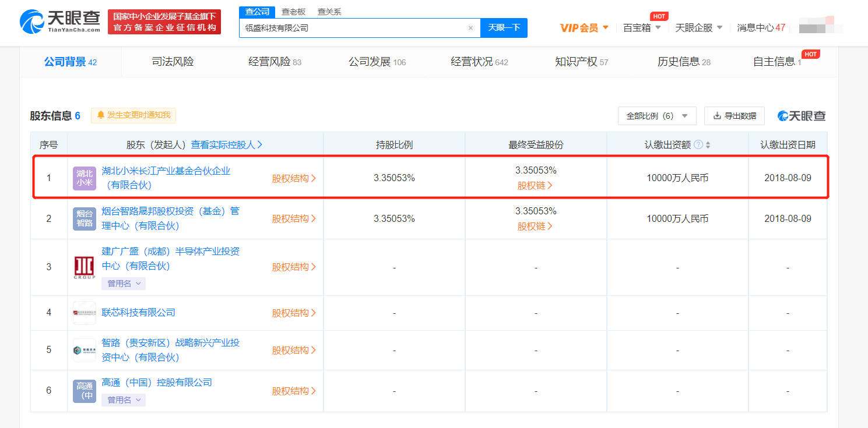The width and height of the screenshot is (868, 428).
Task: Open 股权结构 for 智路（贵安新区） row
Action: [294, 350]
